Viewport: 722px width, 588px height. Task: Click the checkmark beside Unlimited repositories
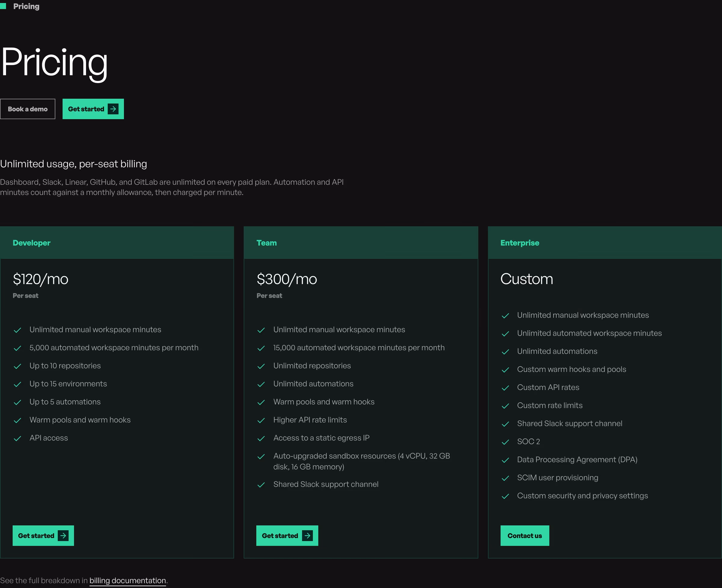click(261, 366)
